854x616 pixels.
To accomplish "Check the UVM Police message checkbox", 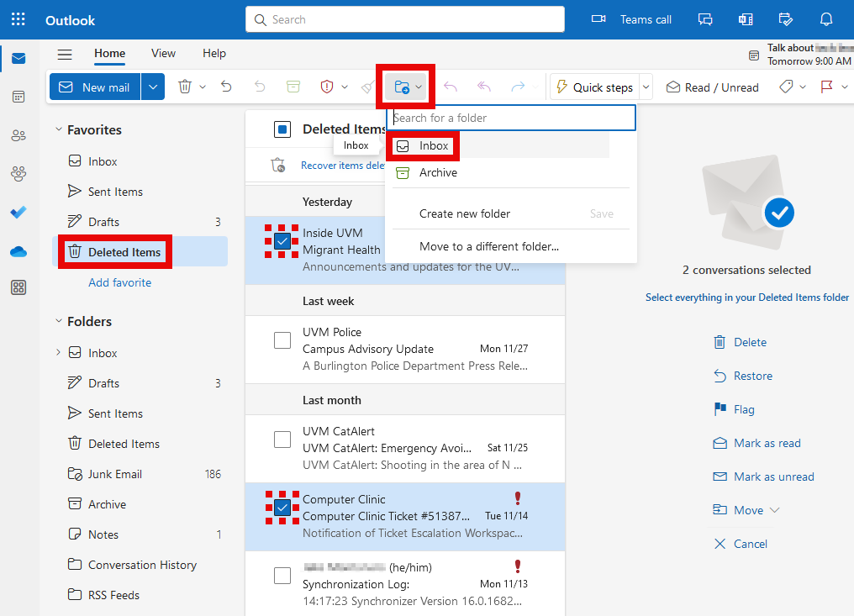I will pyautogui.click(x=282, y=340).
